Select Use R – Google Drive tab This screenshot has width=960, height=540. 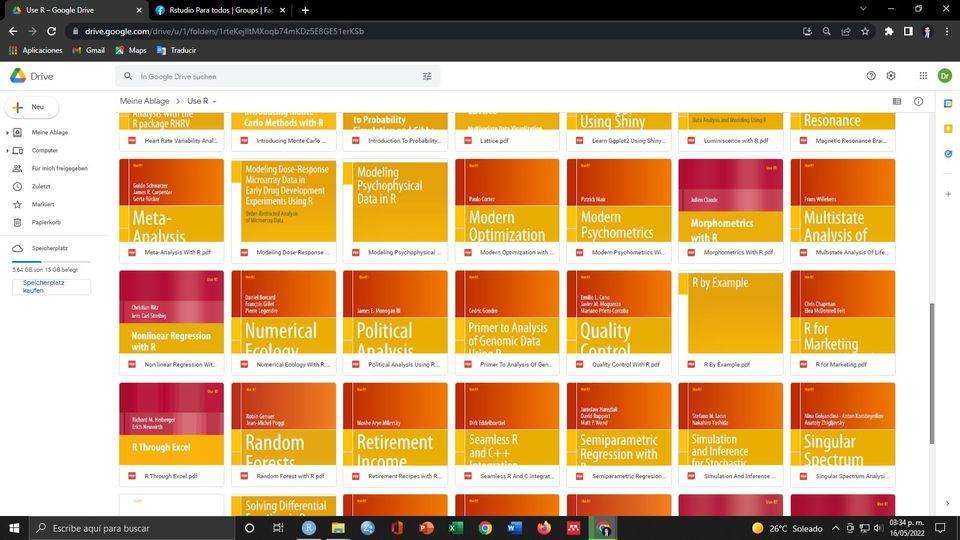[77, 10]
